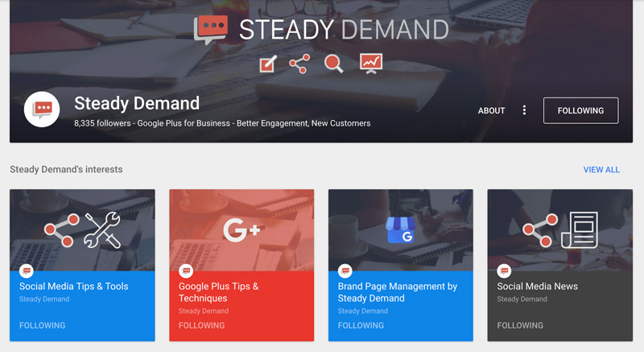
Task: Click small avatar on Social Media Tips & Tools card
Action: click(27, 271)
